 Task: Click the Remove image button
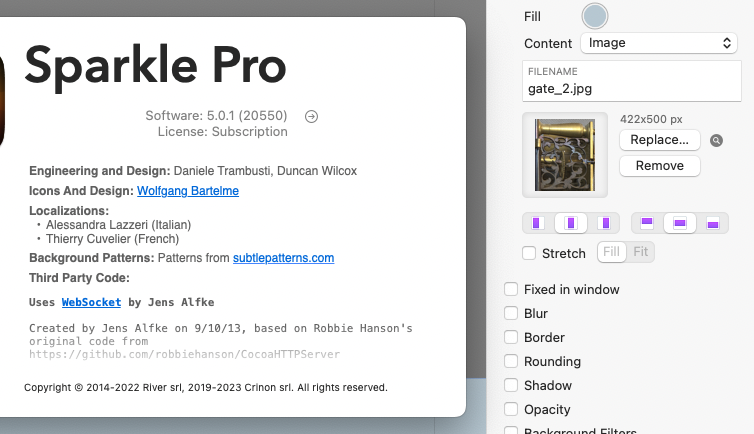click(x=659, y=166)
